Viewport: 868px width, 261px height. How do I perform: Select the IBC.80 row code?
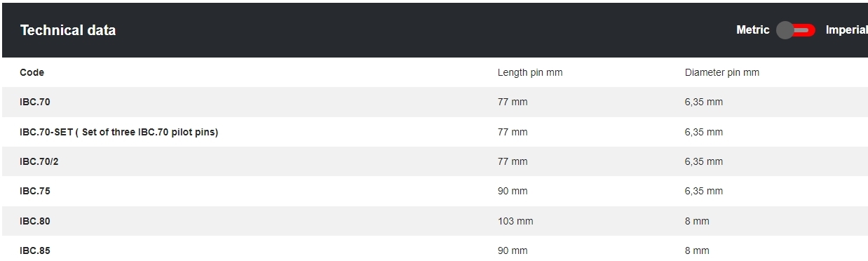35,221
